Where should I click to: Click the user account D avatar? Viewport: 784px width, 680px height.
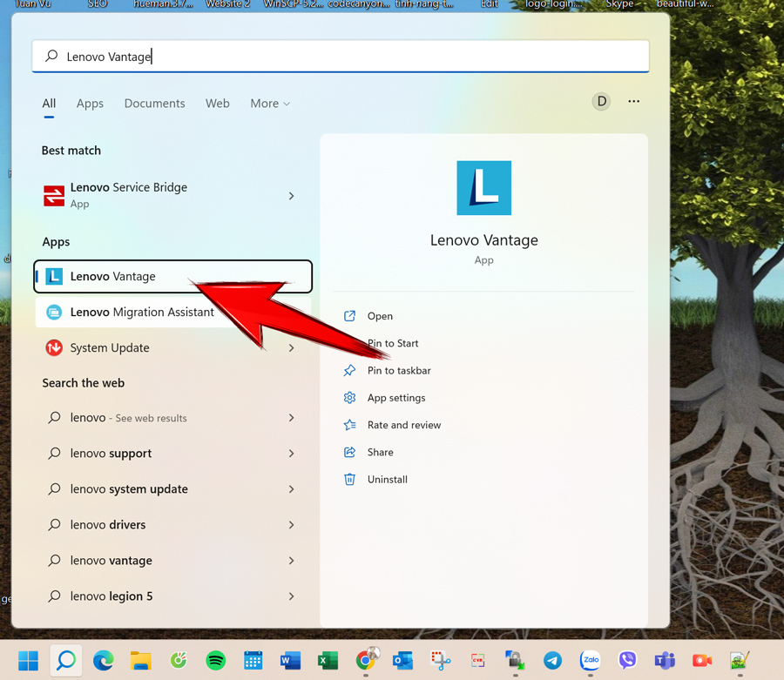pyautogui.click(x=601, y=101)
